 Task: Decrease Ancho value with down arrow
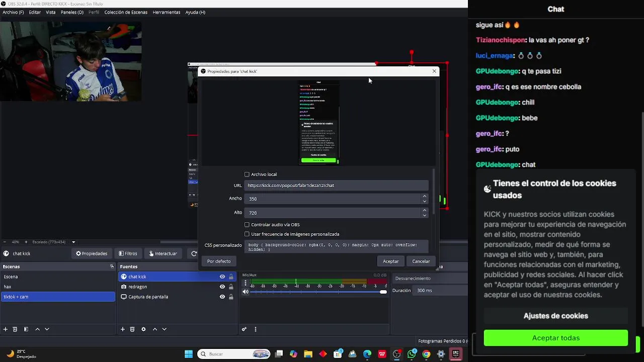click(425, 201)
